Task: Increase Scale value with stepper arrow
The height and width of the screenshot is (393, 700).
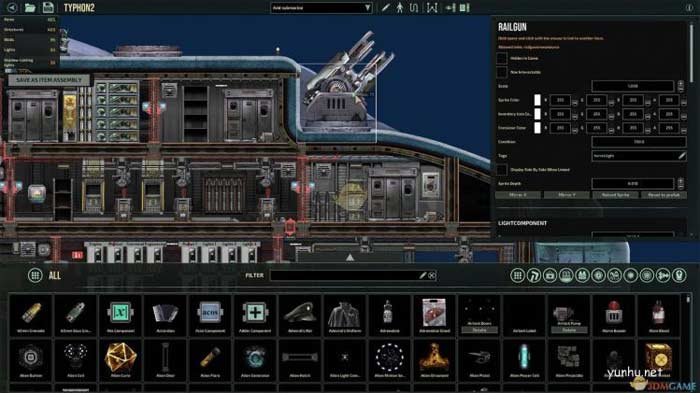Action: [x=680, y=83]
